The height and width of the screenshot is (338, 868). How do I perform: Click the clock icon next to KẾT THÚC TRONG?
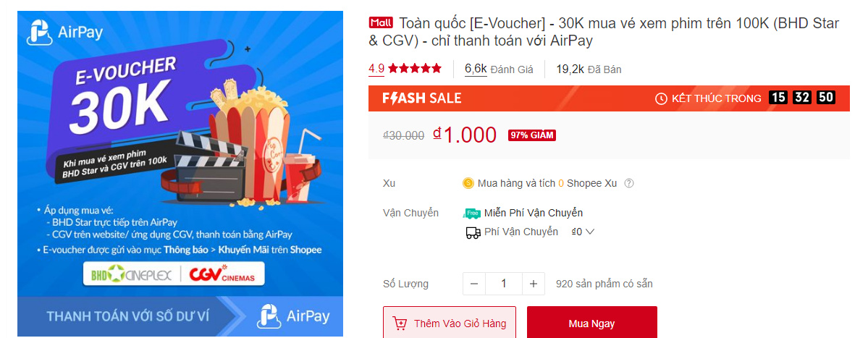(661, 98)
